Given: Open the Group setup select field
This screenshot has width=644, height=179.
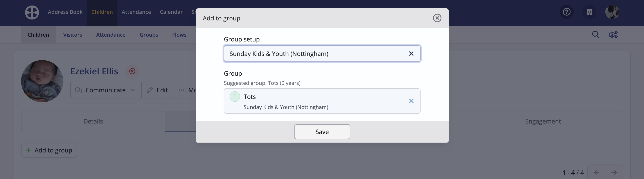Looking at the screenshot, I should pyautogui.click(x=322, y=54).
